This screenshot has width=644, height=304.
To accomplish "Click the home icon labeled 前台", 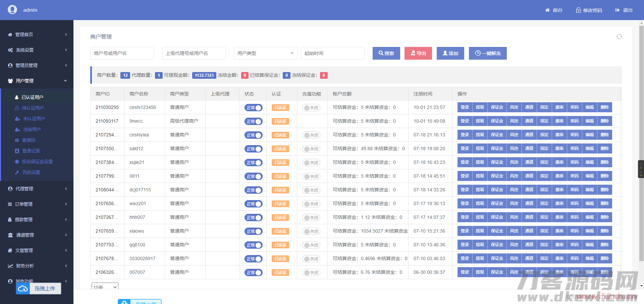I will click(x=547, y=10).
